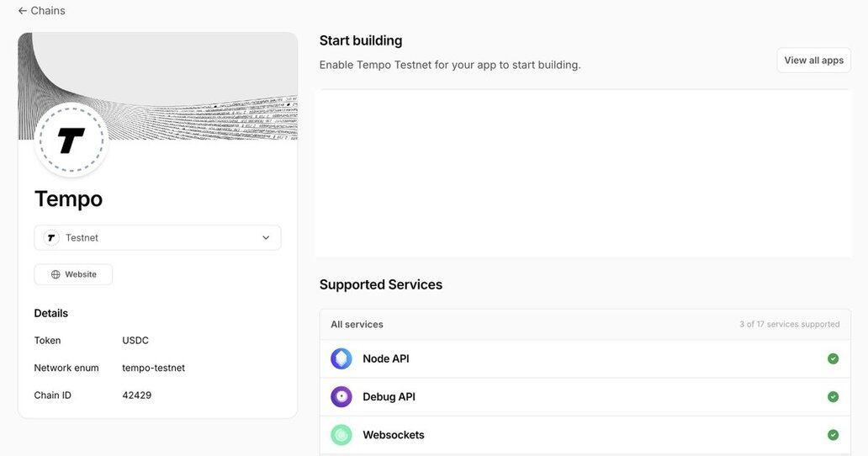This screenshot has width=868, height=456.
Task: Click the Node API service icon
Action: [x=341, y=358]
